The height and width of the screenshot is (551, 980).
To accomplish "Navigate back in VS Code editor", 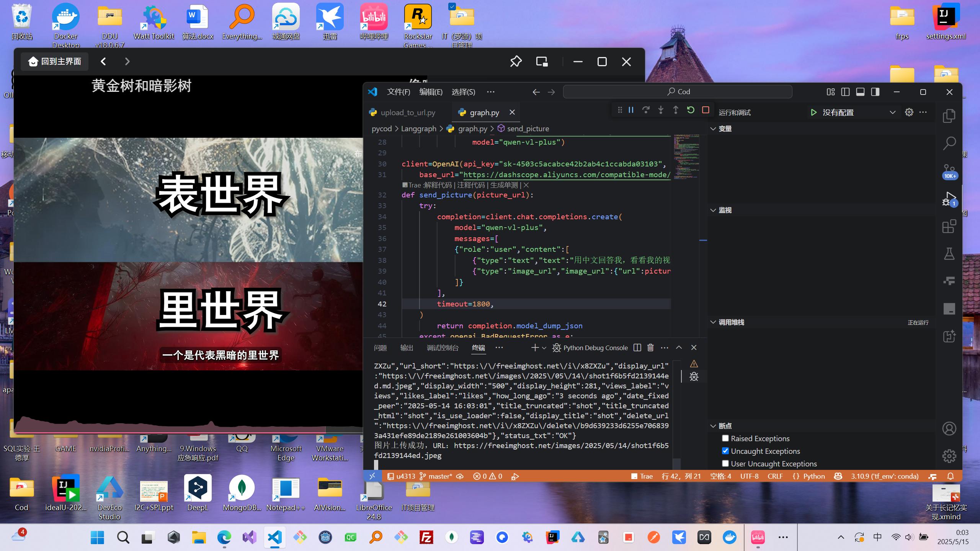I will pyautogui.click(x=536, y=92).
